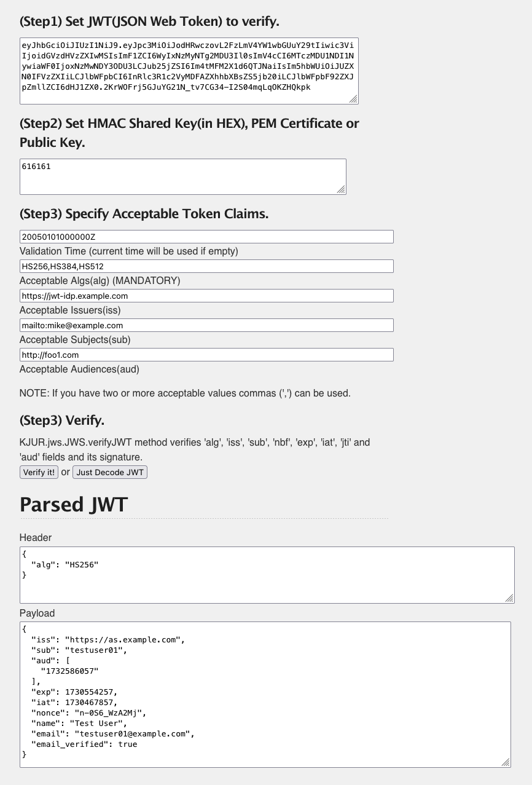Select the Acceptable Audiences field with http://foo1.com

(206, 355)
